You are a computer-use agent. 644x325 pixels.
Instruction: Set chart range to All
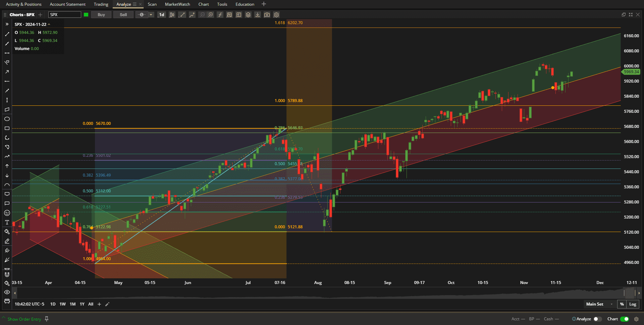(x=91, y=304)
